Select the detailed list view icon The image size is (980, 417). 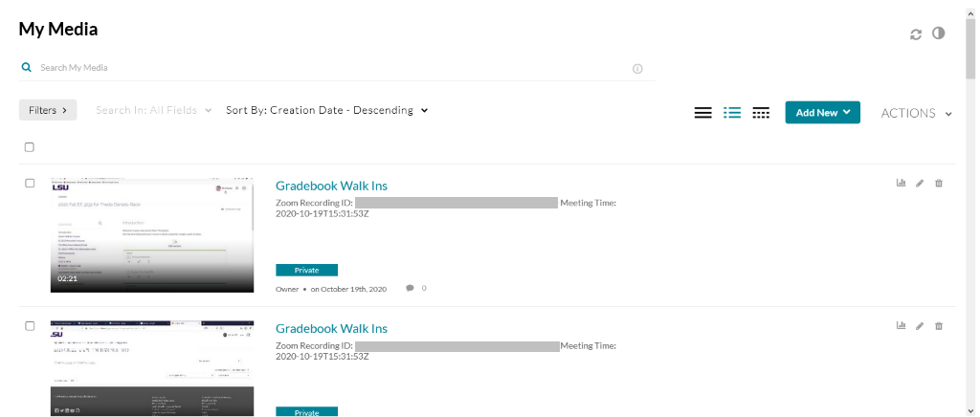coord(732,113)
